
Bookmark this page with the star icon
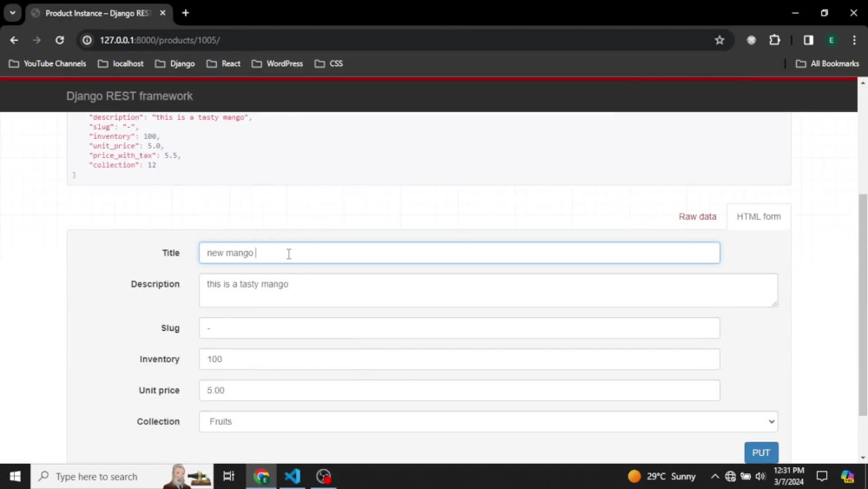pyautogui.click(x=719, y=40)
